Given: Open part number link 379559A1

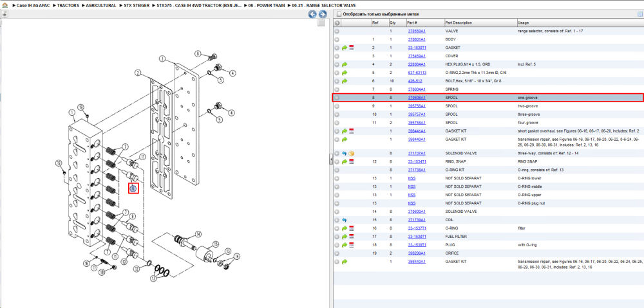Looking at the screenshot, I should [417, 31].
